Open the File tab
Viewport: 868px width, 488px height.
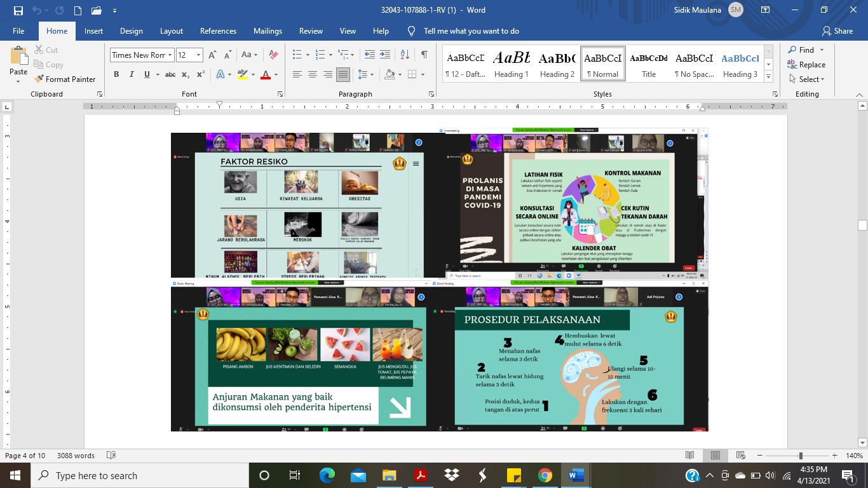click(x=18, y=31)
